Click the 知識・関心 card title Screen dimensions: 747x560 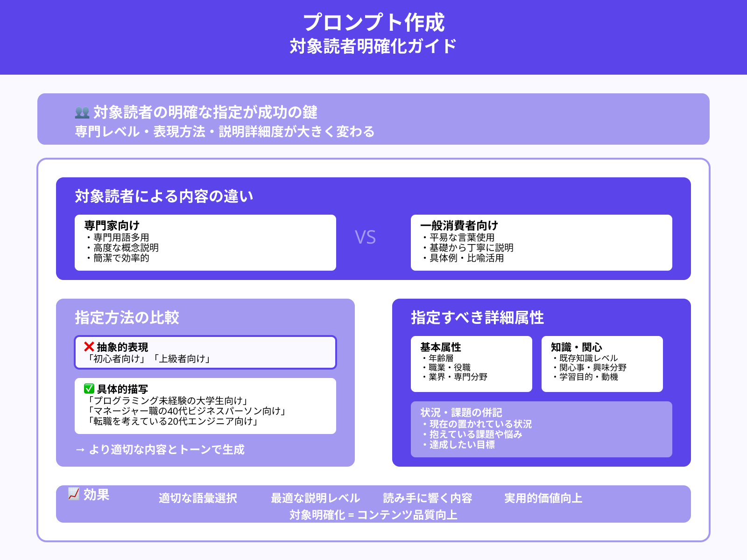click(576, 347)
